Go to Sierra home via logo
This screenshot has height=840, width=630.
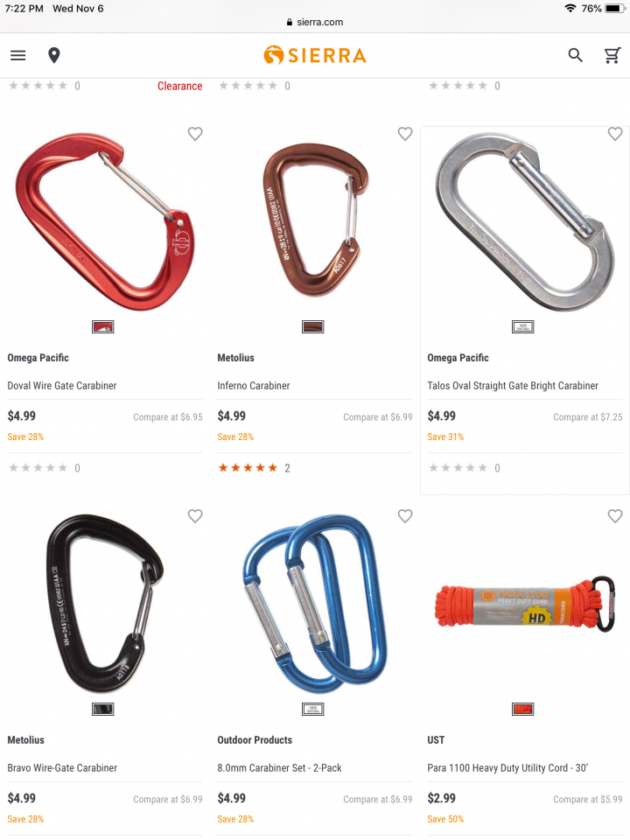tap(315, 55)
